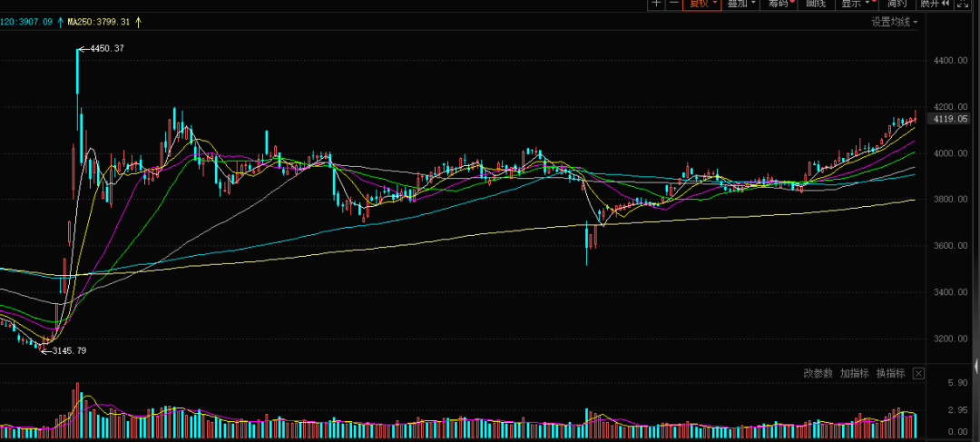This screenshot has height=442, width=980.
Task: Activate the 画线 drawing tool
Action: 816,4
